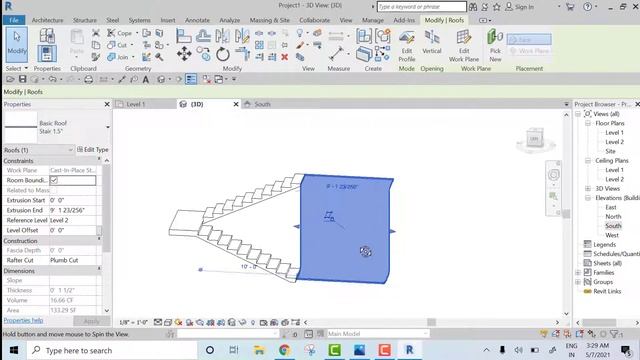Expand the 3D Views tree node
The width and height of the screenshot is (640, 360).
588,188
